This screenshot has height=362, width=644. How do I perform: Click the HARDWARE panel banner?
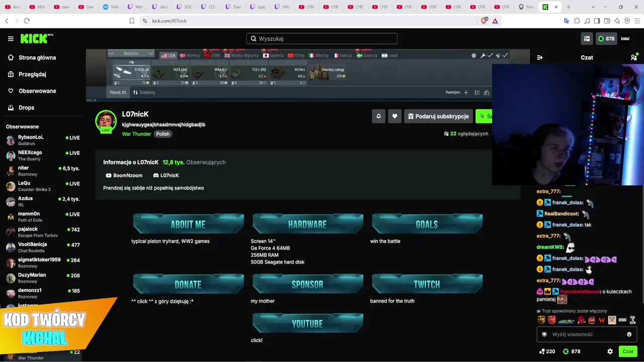pos(307,224)
